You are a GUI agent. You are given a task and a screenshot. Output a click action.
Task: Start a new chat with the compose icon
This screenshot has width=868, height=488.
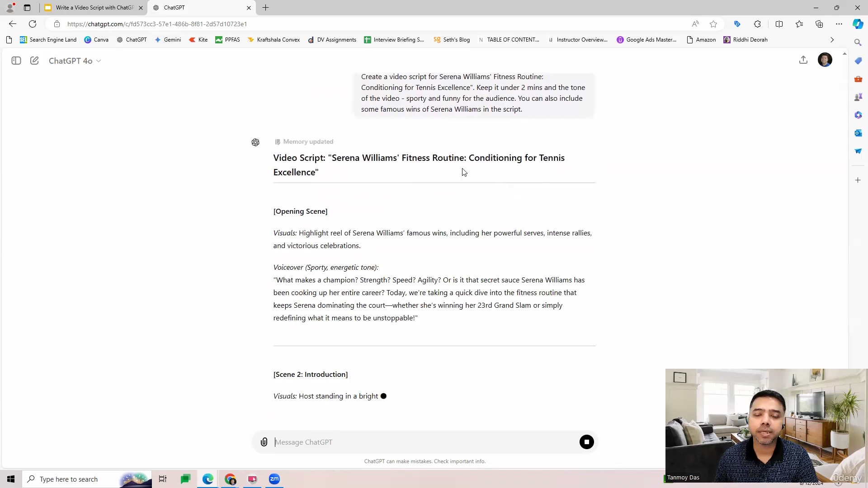34,61
